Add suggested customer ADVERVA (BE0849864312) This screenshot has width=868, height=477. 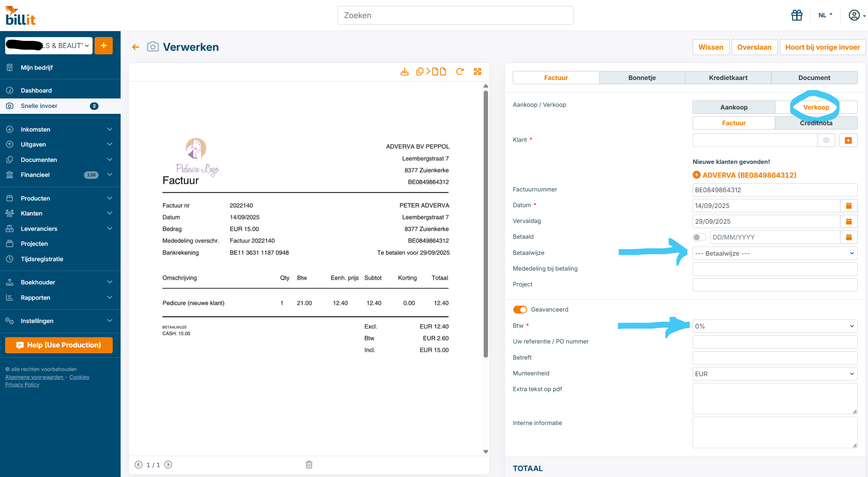pos(745,175)
